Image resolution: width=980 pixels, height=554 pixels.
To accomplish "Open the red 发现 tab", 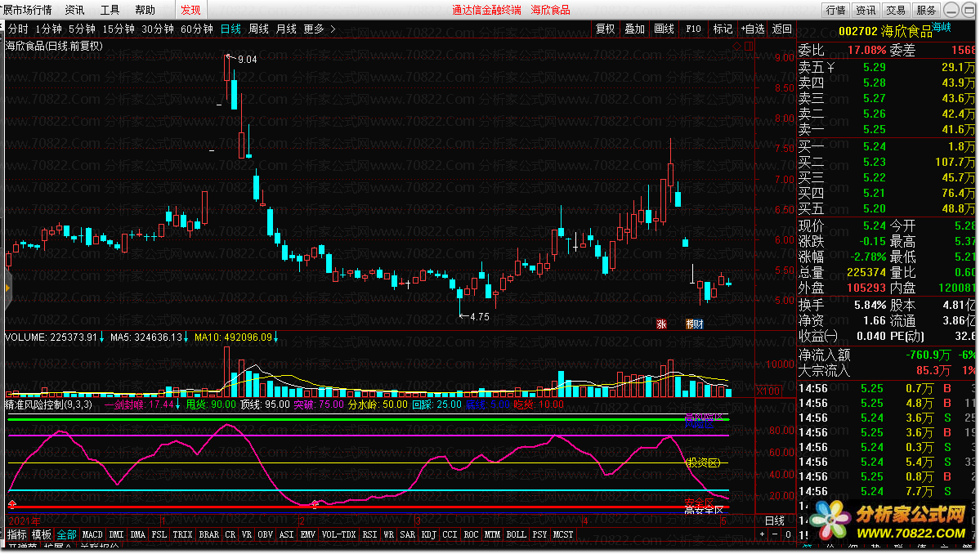I will pyautogui.click(x=190, y=10).
